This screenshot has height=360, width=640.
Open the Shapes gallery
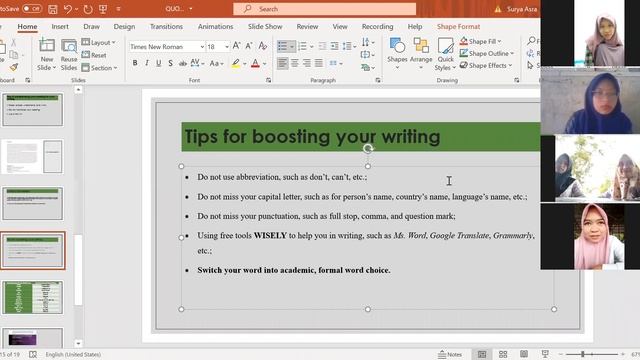click(x=397, y=53)
